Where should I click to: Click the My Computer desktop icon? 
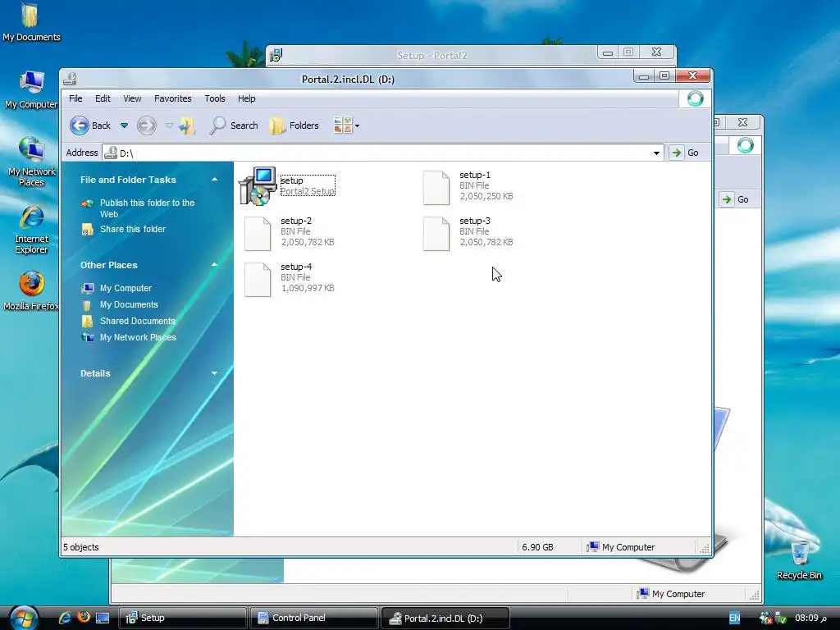pos(31,90)
